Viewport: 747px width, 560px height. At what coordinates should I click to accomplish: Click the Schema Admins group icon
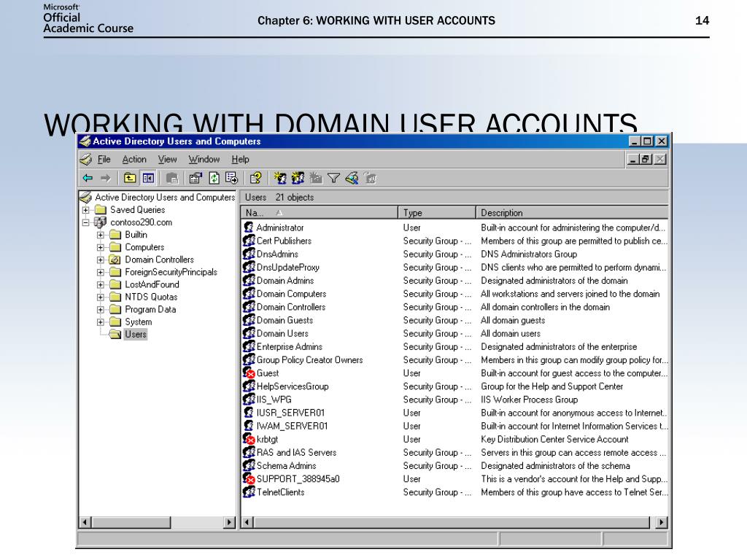249,465
